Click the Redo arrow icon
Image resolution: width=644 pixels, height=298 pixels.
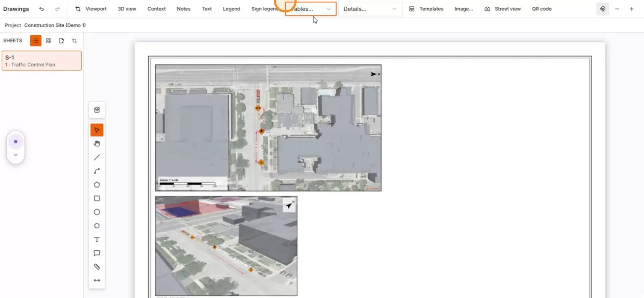57,9
